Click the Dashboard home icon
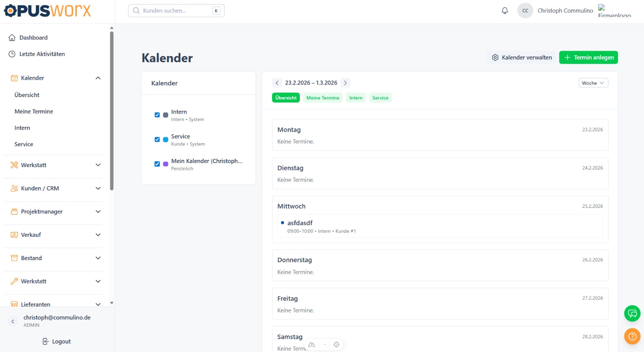 pos(12,38)
